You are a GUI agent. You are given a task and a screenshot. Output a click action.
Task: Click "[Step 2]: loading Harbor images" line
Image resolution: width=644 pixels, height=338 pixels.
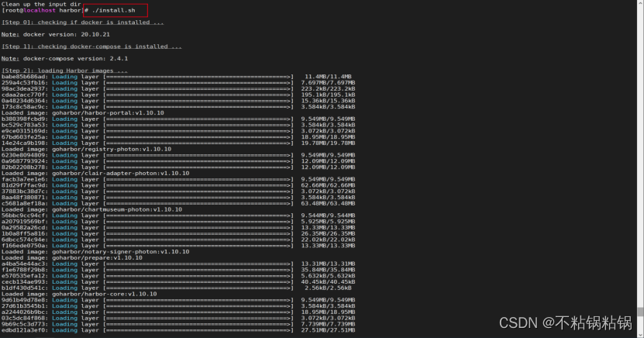tap(64, 71)
